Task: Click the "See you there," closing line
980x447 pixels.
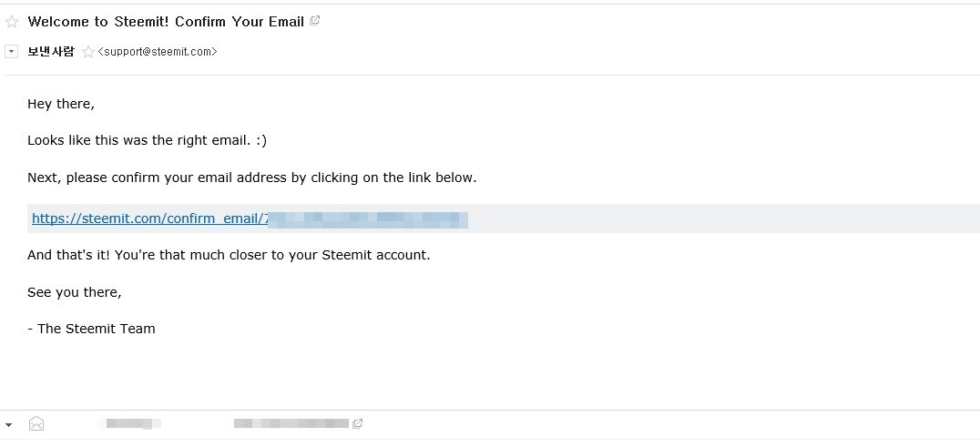Action: (x=74, y=292)
